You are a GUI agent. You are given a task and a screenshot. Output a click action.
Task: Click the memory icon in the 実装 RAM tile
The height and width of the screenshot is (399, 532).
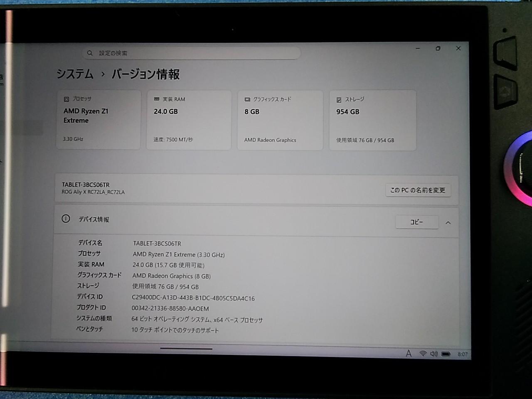click(157, 99)
